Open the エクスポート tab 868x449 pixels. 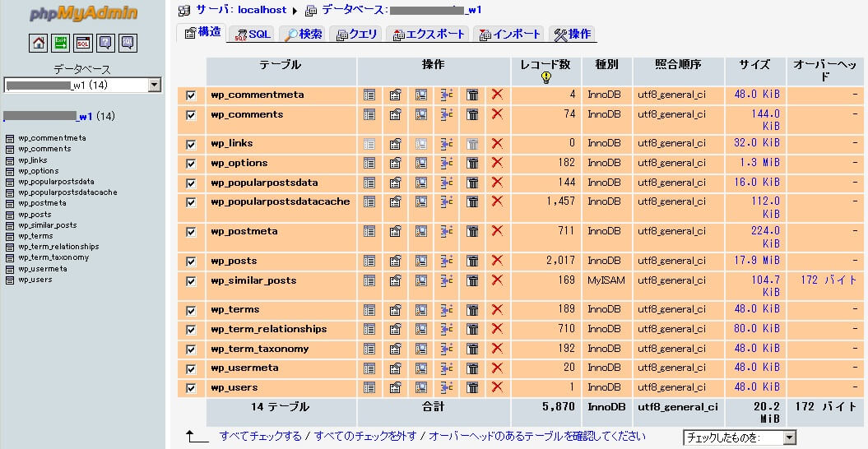pos(428,35)
